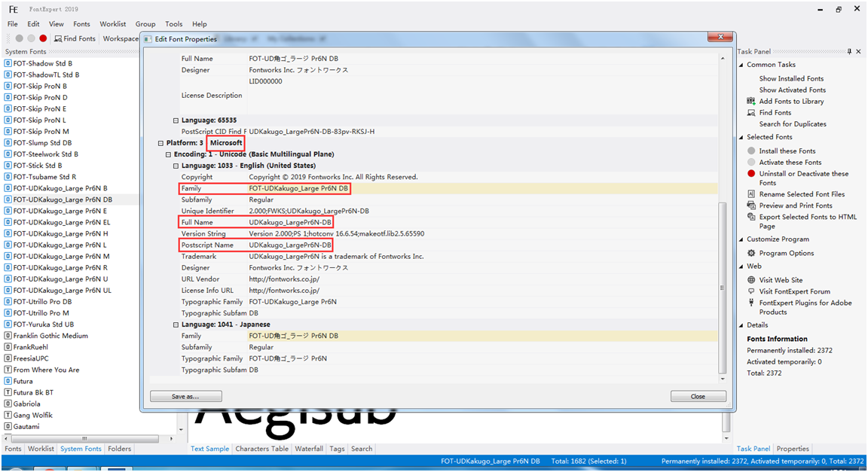Image resolution: width=868 pixels, height=472 pixels.
Task: Collapse the Platform: 3 Microsoft node
Action: tap(160, 143)
